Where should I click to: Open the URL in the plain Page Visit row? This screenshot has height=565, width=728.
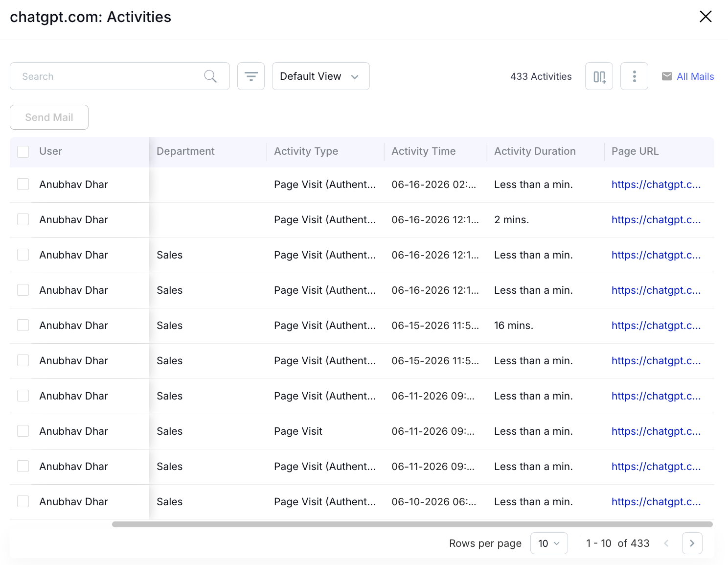pyautogui.click(x=656, y=431)
